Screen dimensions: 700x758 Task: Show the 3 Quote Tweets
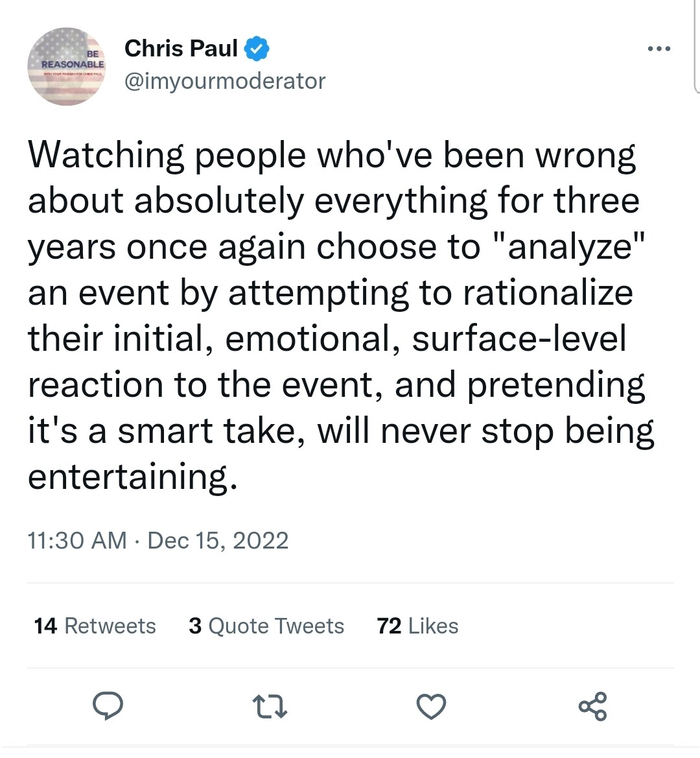[x=266, y=626]
